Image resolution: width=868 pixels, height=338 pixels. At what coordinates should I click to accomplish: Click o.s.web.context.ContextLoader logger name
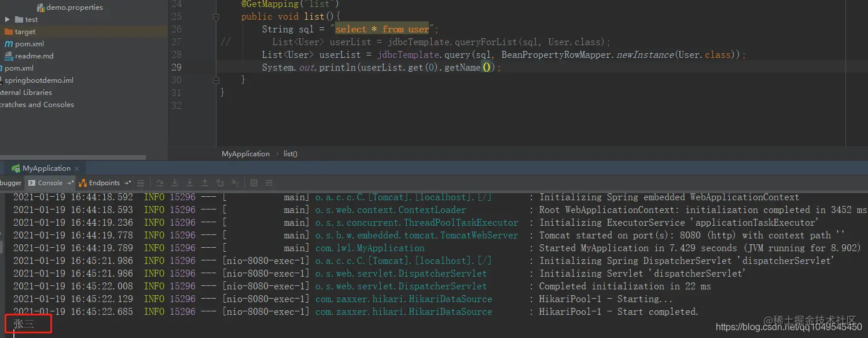coord(391,210)
